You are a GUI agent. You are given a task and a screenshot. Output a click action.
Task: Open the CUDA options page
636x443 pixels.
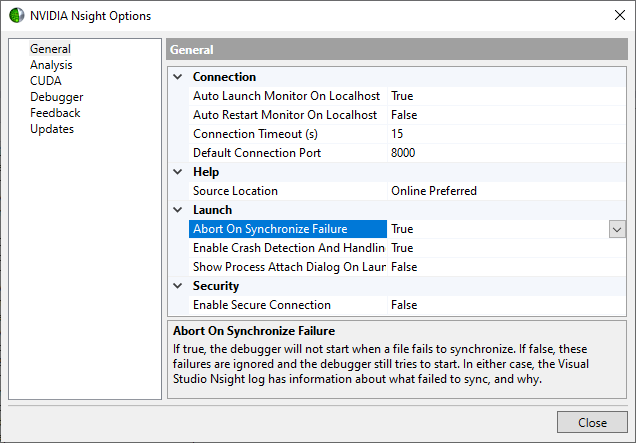[46, 81]
